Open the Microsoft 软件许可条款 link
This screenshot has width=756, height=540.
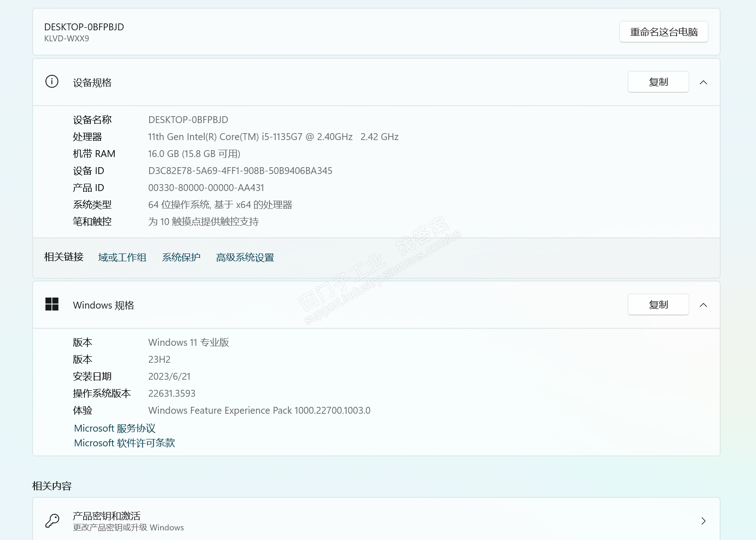tap(124, 443)
